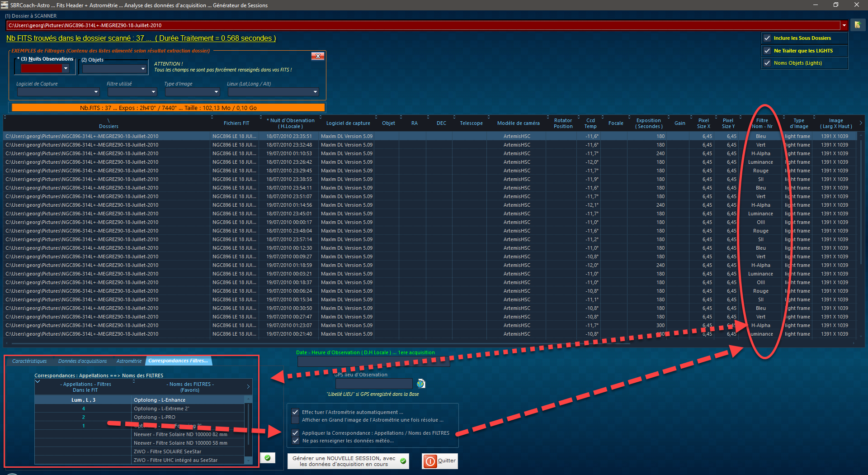This screenshot has height=475, width=868.
Task: Close the filter examples panel with the red X
Action: coord(318,56)
